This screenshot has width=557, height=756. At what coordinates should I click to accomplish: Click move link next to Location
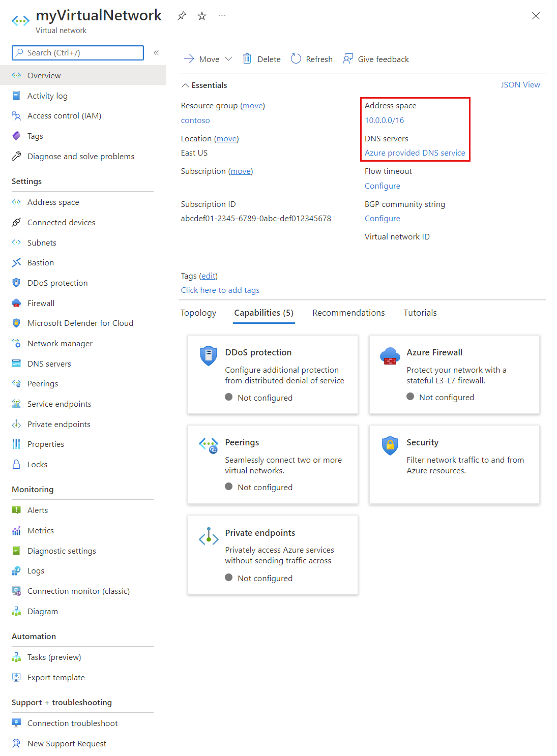(226, 139)
